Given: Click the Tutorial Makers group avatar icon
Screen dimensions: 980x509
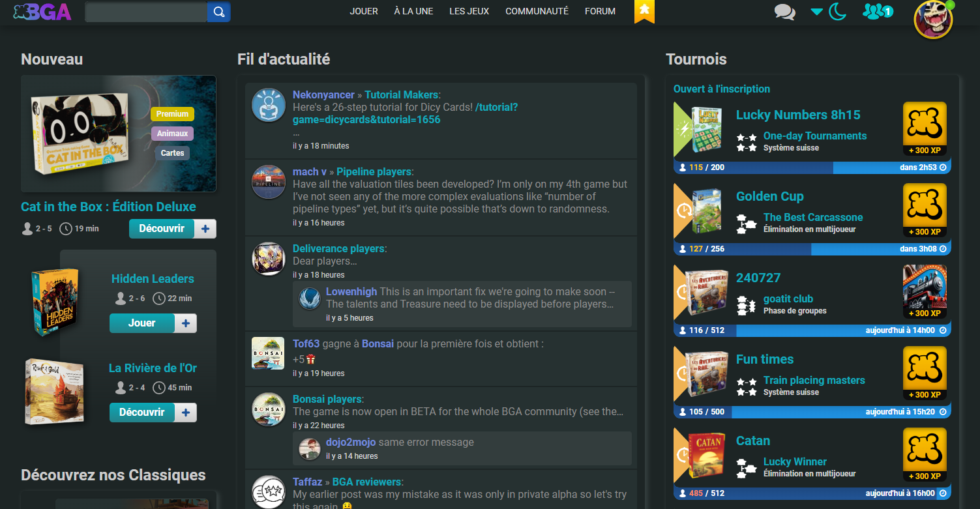Looking at the screenshot, I should (269, 104).
